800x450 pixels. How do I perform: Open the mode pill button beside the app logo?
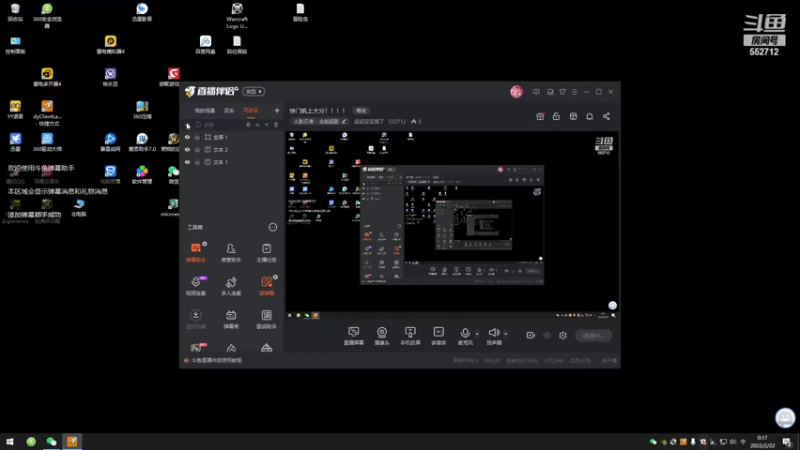pos(254,91)
